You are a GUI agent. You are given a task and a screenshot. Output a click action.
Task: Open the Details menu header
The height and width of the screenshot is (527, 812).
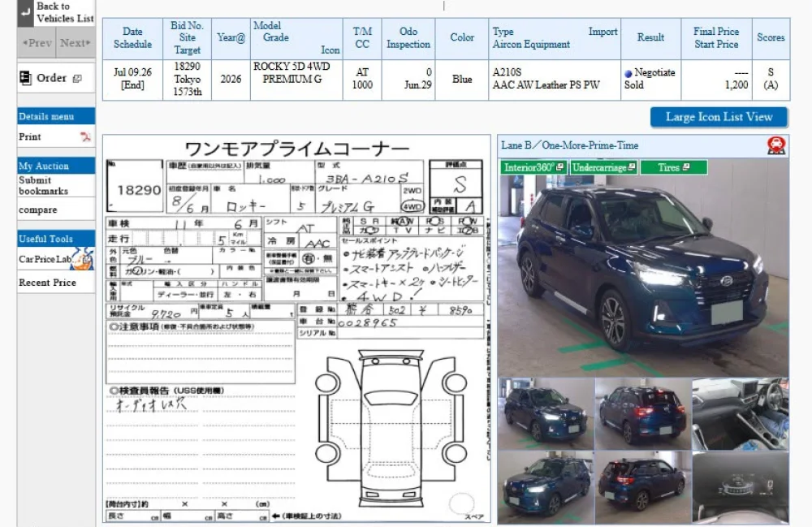pos(56,116)
